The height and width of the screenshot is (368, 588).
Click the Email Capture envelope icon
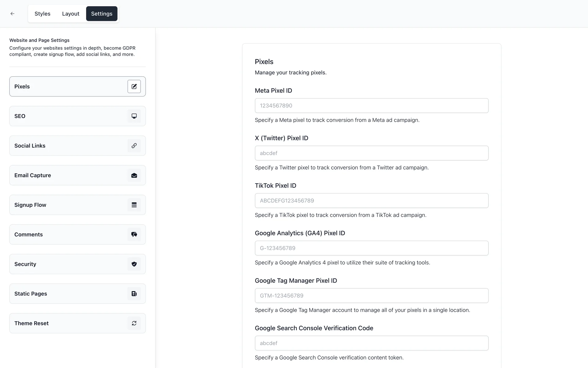tap(134, 175)
